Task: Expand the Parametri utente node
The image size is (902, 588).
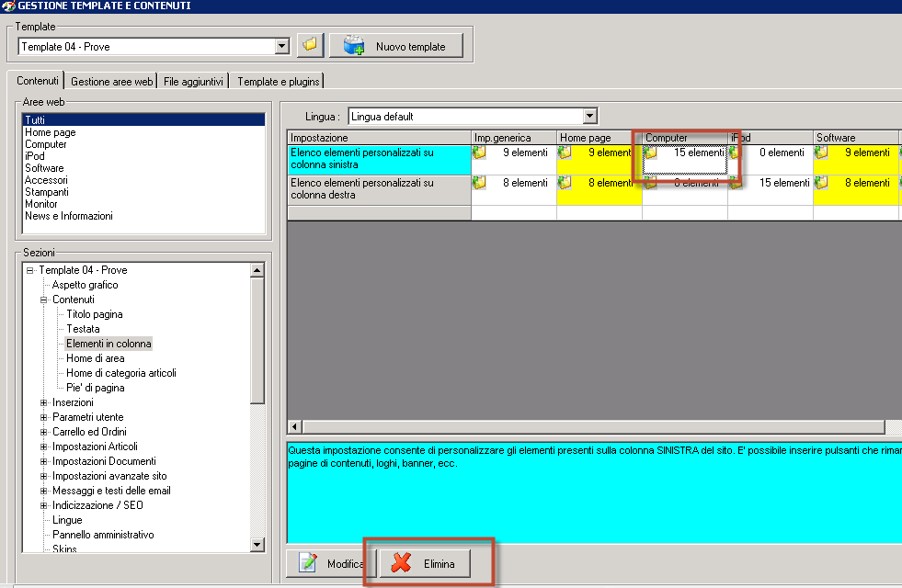Action: pyautogui.click(x=44, y=417)
